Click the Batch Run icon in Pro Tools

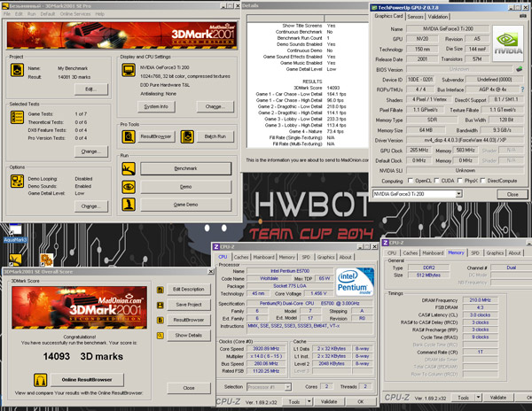pyautogui.click(x=187, y=136)
